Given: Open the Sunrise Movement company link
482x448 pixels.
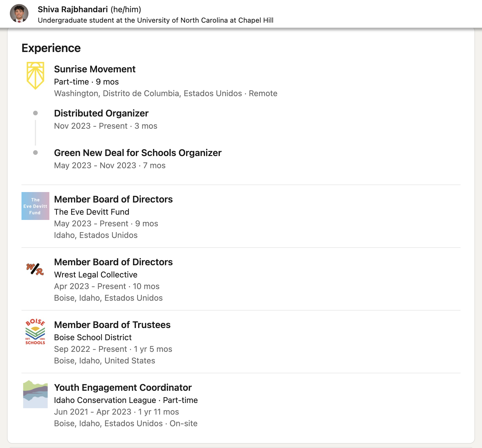Looking at the screenshot, I should tap(95, 69).
